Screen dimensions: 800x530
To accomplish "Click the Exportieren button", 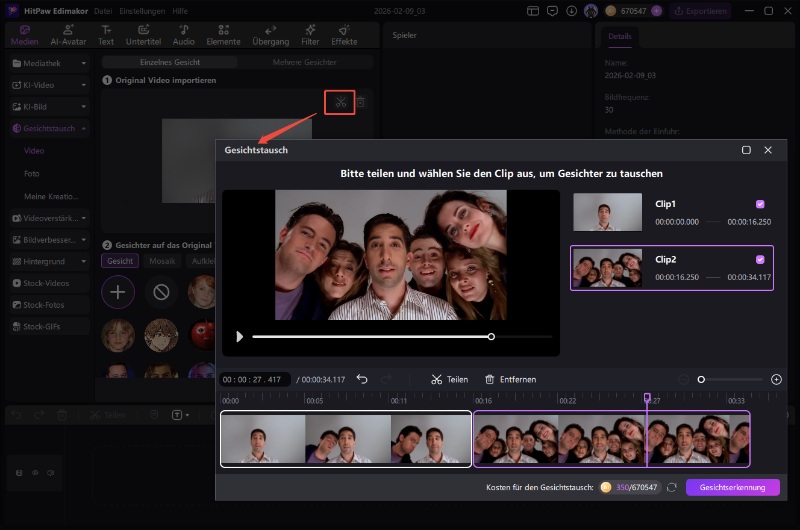I will tap(701, 11).
